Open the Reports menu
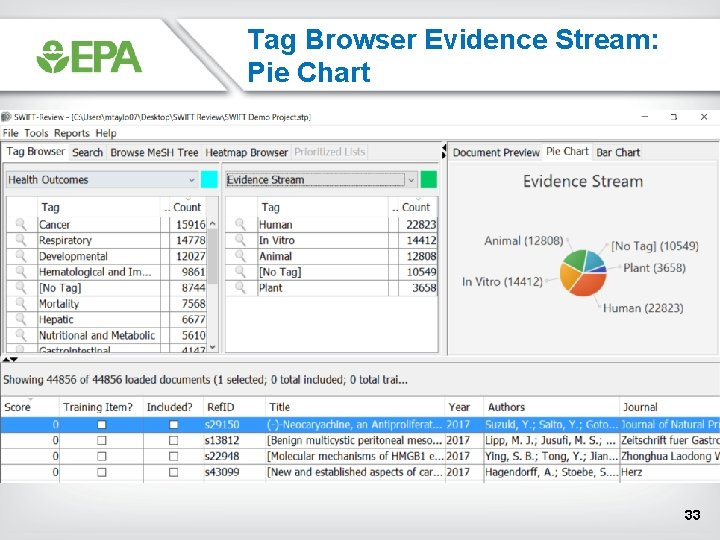 (72, 133)
